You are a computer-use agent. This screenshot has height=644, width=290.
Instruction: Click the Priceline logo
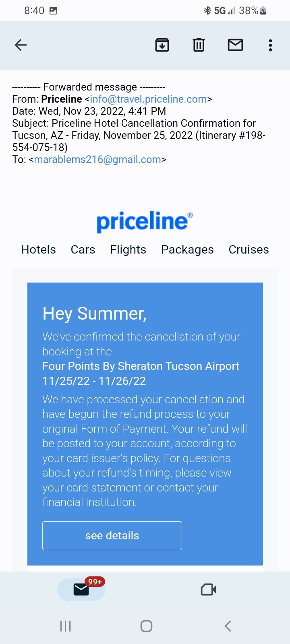[144, 221]
